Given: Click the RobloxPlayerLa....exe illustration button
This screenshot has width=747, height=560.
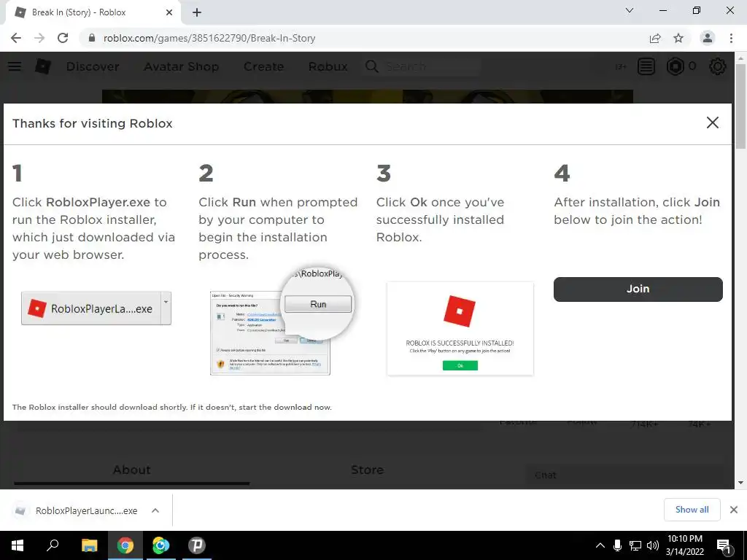Looking at the screenshot, I should click(96, 308).
